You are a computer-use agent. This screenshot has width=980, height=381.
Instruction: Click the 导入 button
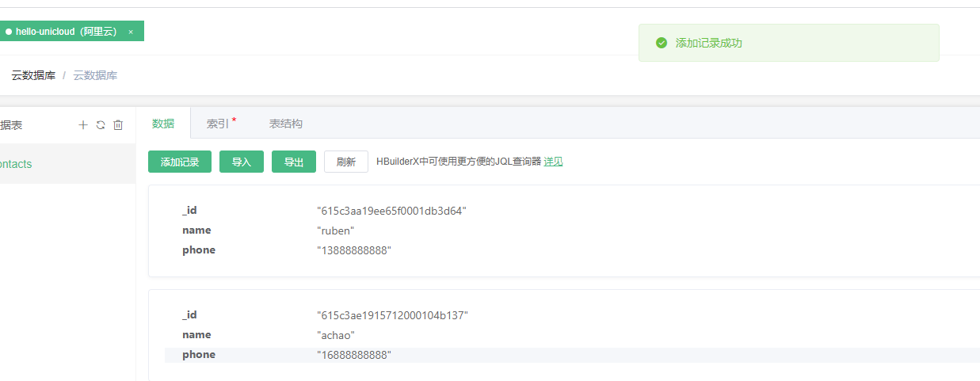(242, 162)
